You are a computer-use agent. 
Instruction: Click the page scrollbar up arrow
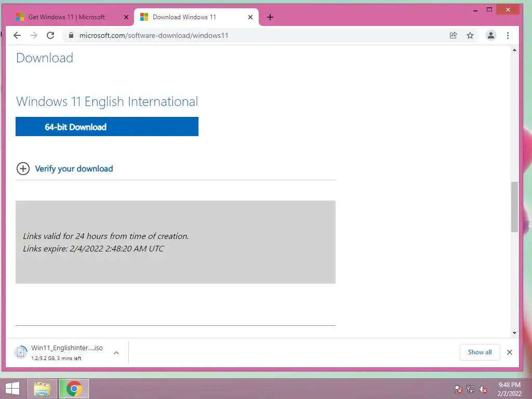click(514, 50)
